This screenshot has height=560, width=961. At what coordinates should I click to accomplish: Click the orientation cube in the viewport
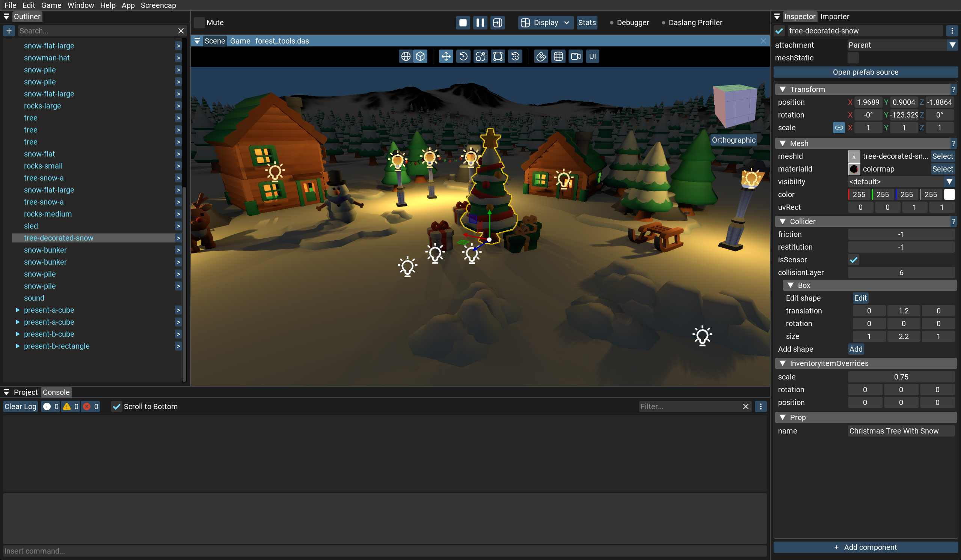[735, 105]
